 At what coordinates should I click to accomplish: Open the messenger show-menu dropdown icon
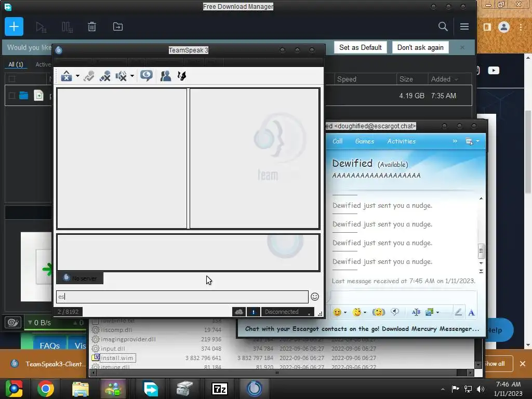[472, 141]
